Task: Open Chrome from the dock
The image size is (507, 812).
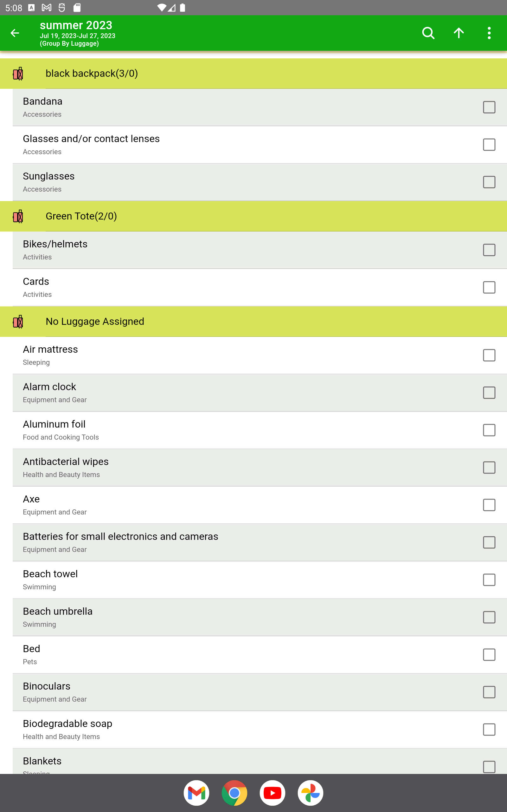Action: coord(234,792)
